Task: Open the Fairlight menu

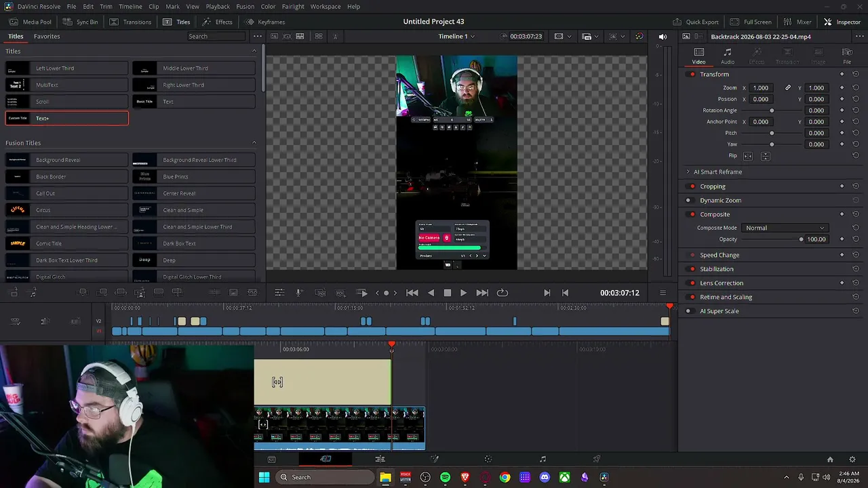Action: click(x=293, y=6)
